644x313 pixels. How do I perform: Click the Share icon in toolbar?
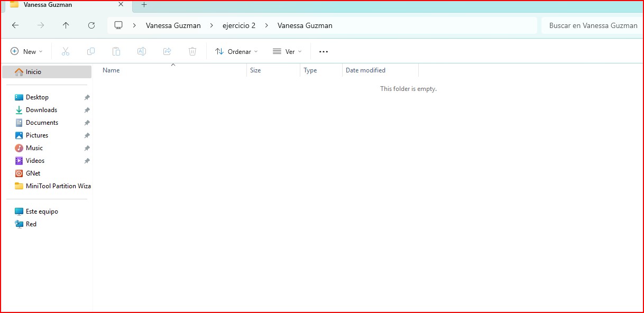[x=167, y=51]
